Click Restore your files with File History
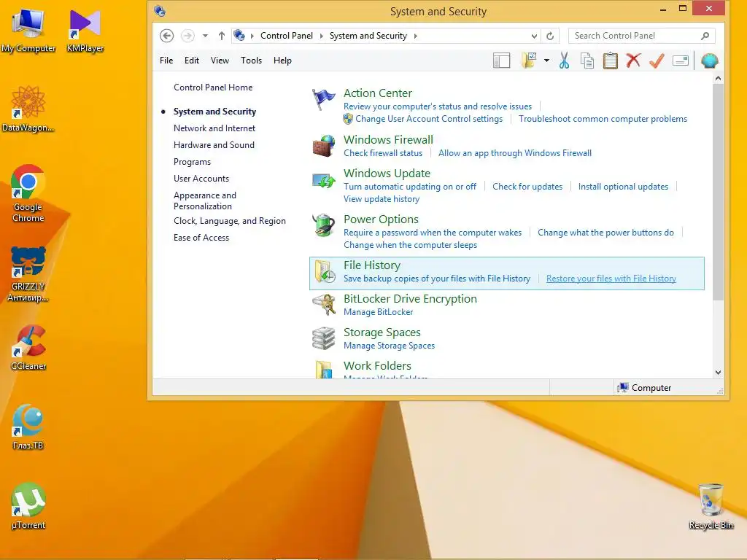Viewport: 747px width, 560px height. [x=611, y=279]
